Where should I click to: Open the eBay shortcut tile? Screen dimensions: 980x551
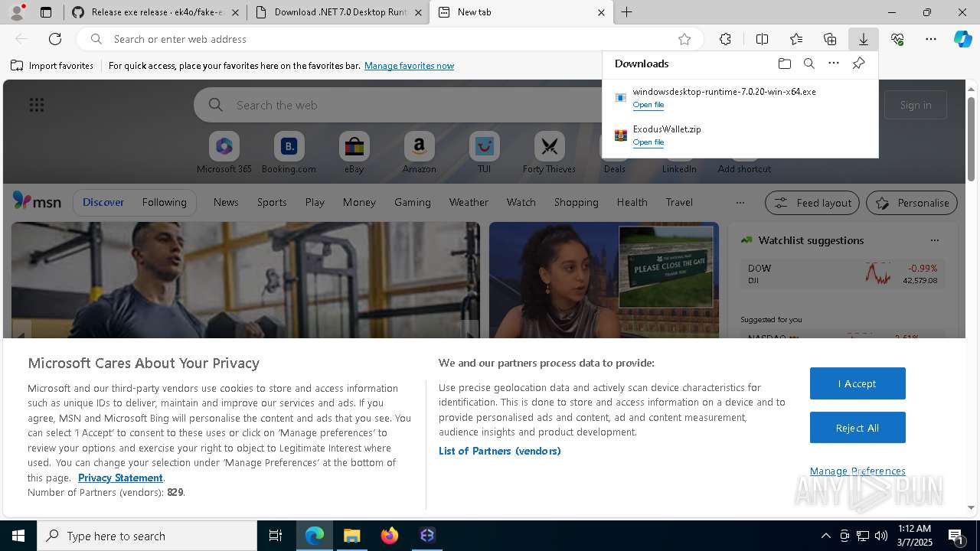(x=354, y=152)
